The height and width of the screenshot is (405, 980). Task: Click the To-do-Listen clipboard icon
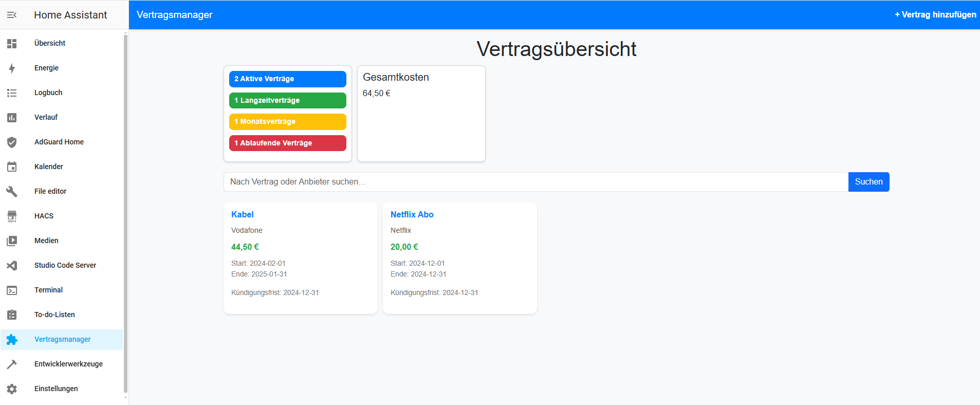[12, 315]
